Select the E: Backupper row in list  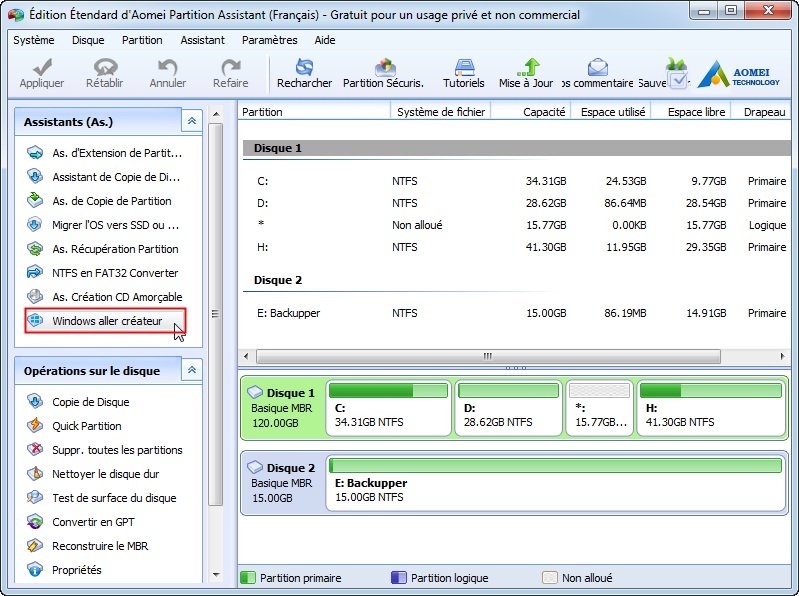tap(516, 313)
